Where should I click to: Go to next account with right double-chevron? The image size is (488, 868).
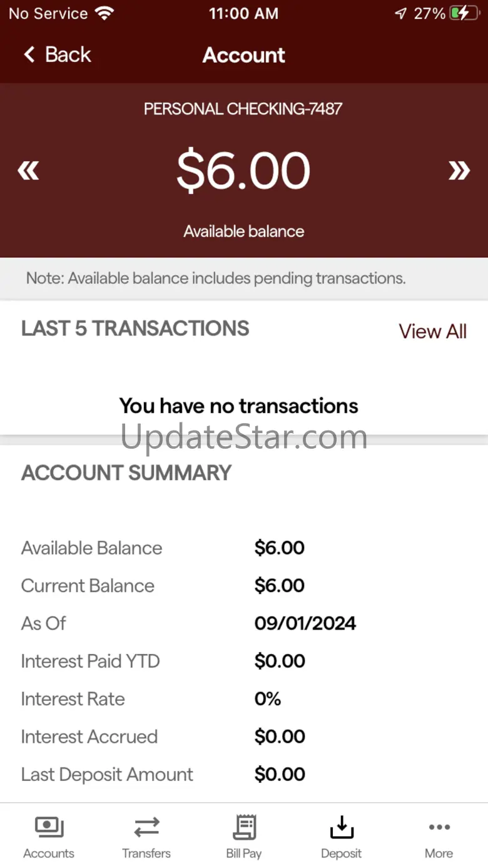459,170
